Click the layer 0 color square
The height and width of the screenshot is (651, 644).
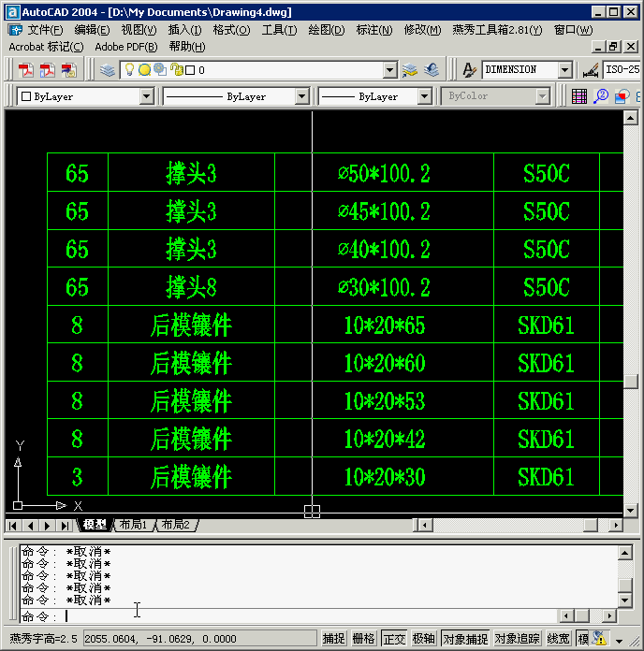coord(190,70)
